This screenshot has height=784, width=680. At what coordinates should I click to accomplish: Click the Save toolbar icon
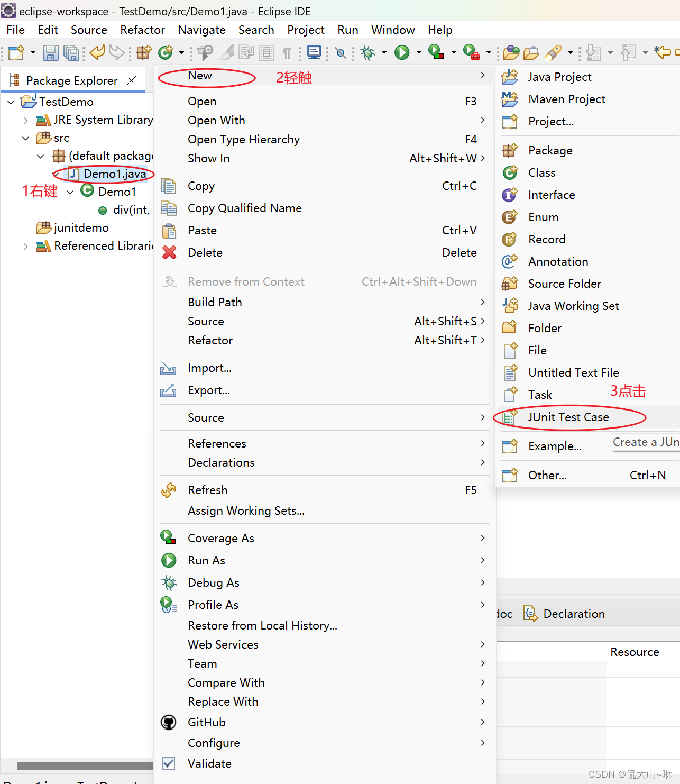click(x=51, y=52)
